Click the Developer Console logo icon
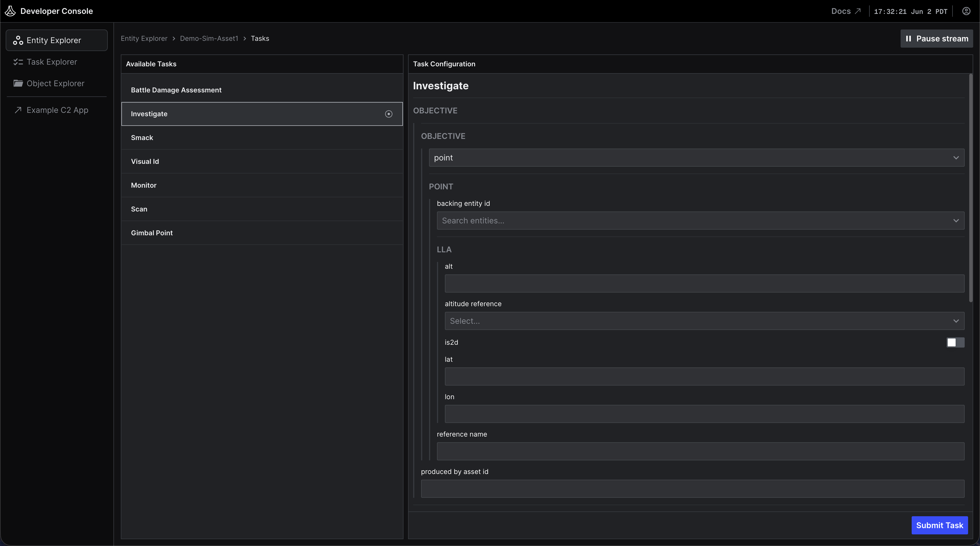Image resolution: width=980 pixels, height=546 pixels. point(10,11)
